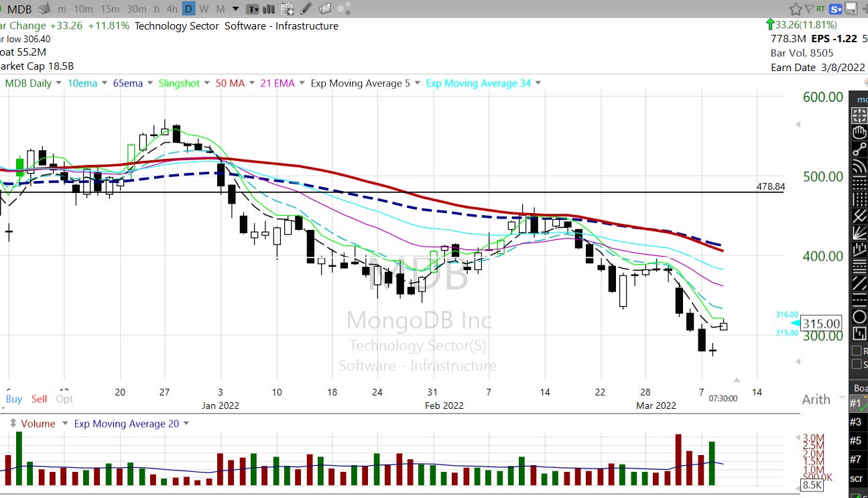
Task: Toggle the favorite star icon
Action: pyautogui.click(x=796, y=9)
